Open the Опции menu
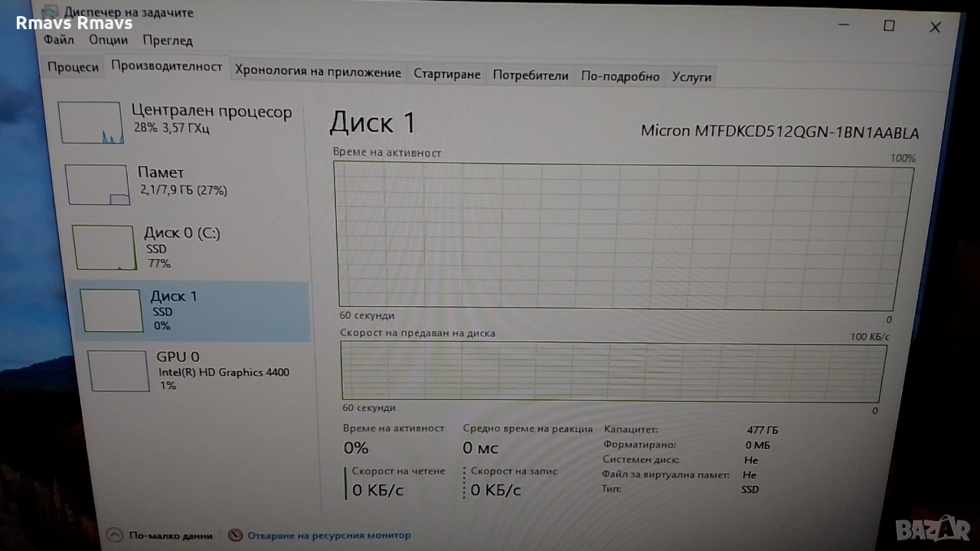This screenshot has height=551, width=980. (x=108, y=40)
